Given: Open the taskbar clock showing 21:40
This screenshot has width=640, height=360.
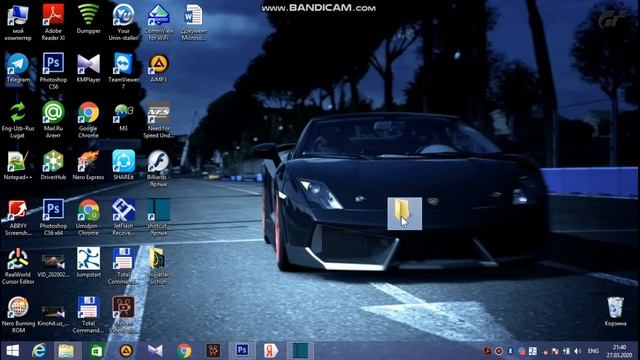Looking at the screenshot, I should (x=619, y=351).
